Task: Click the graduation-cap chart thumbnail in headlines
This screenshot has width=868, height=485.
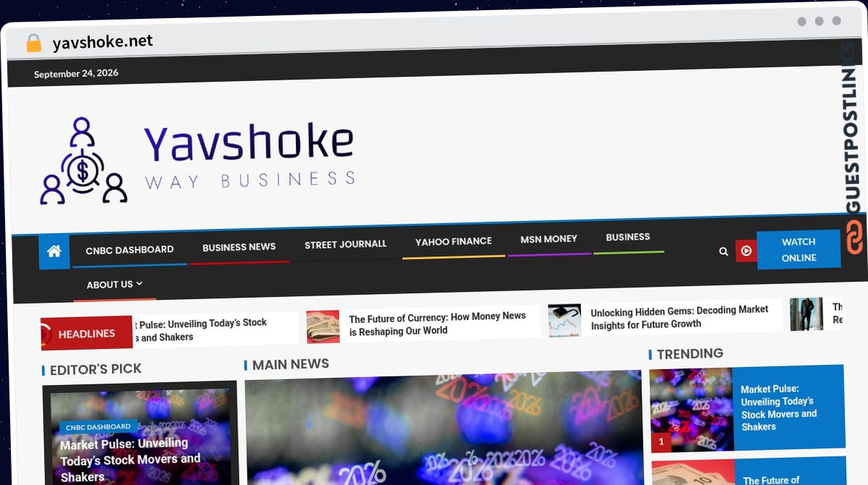Action: [x=564, y=320]
